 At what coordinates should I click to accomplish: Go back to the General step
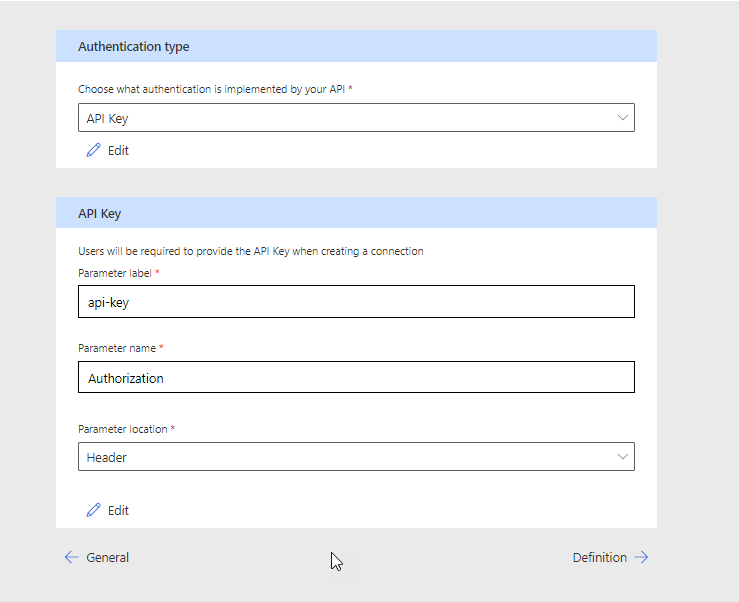point(107,557)
